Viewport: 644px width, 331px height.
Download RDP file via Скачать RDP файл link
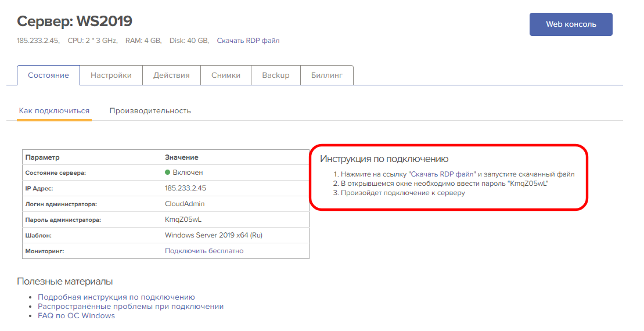pos(248,41)
